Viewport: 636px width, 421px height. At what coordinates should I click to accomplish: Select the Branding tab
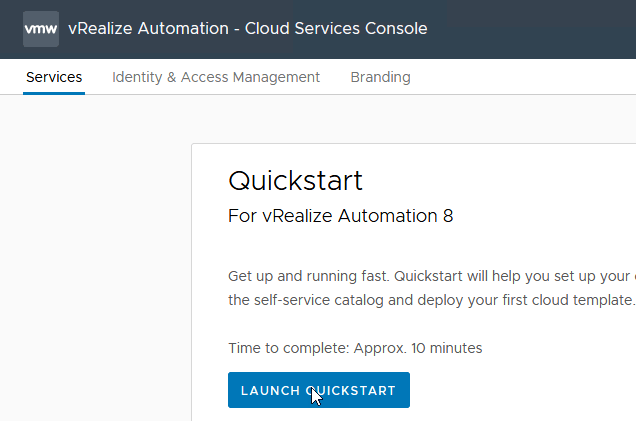[x=380, y=77]
